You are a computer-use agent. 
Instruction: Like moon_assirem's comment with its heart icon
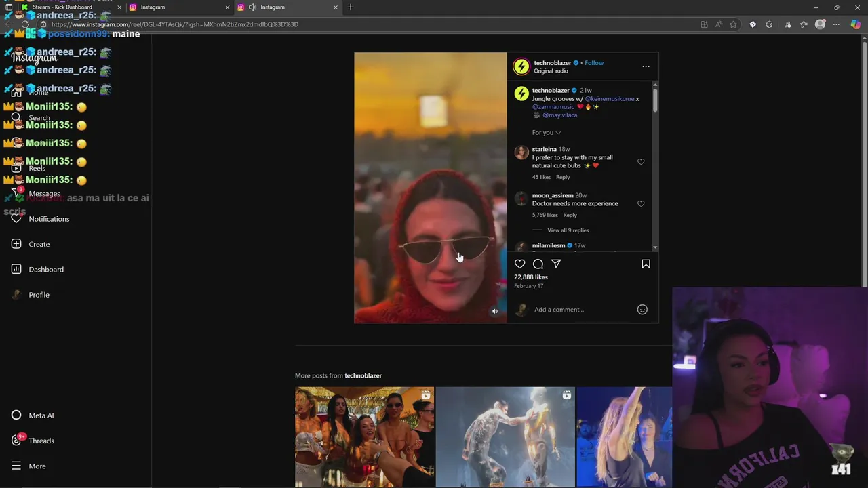click(x=641, y=204)
